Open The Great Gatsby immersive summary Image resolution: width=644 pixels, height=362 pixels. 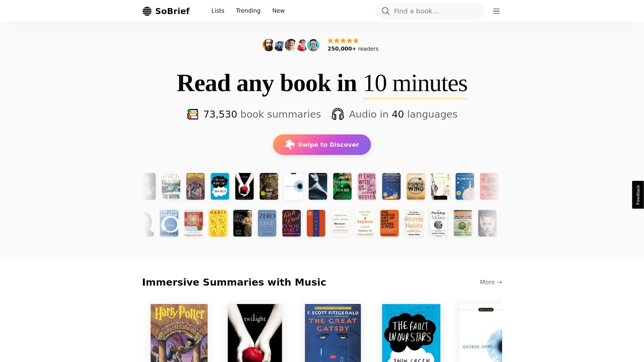333,333
